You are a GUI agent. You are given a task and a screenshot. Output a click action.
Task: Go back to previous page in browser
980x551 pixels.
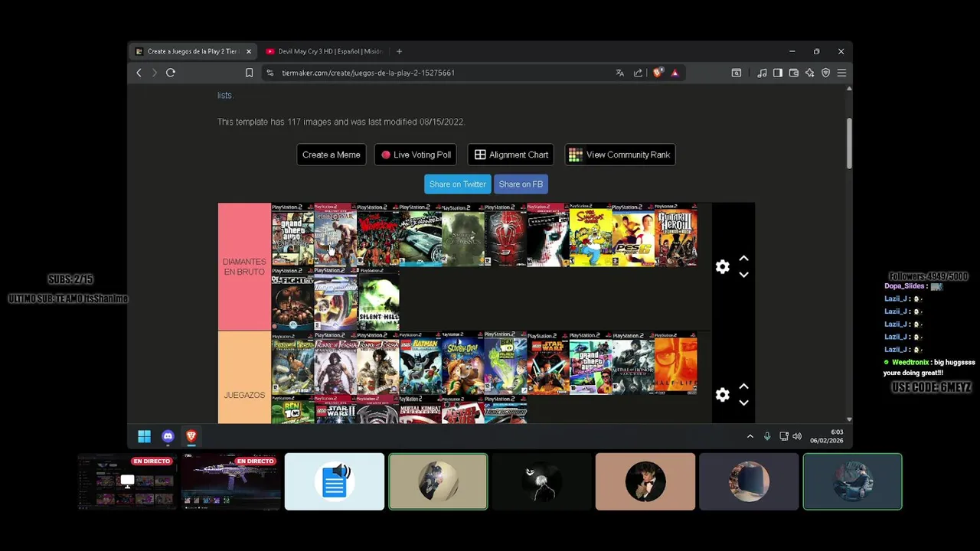coord(139,73)
